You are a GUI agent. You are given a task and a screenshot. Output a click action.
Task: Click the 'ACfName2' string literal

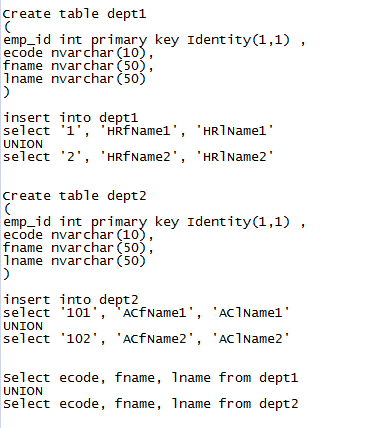tap(155, 339)
